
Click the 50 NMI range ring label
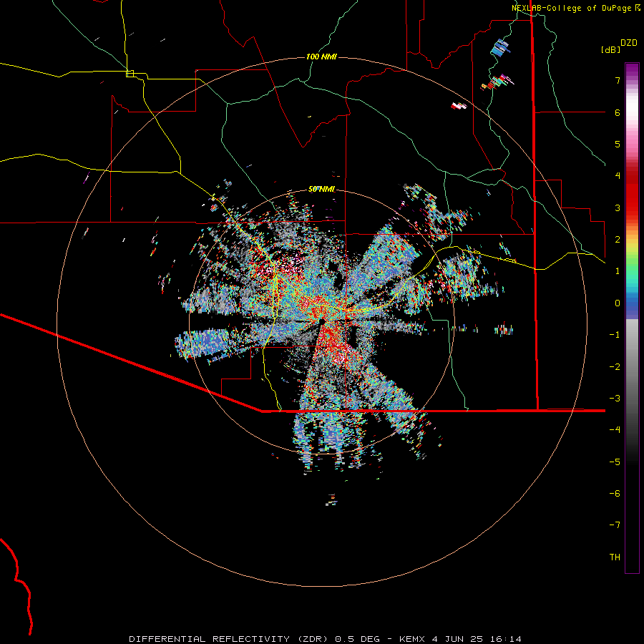(x=321, y=189)
